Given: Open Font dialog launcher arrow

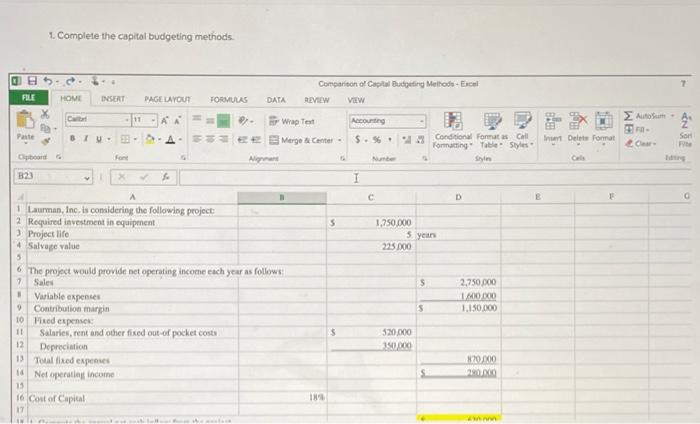Looking at the screenshot, I should (183, 158).
